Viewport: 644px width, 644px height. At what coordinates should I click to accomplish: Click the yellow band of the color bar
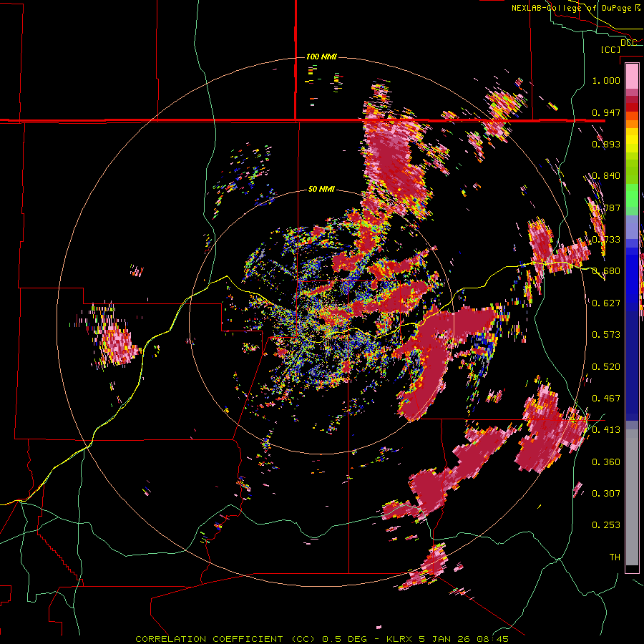(x=632, y=140)
